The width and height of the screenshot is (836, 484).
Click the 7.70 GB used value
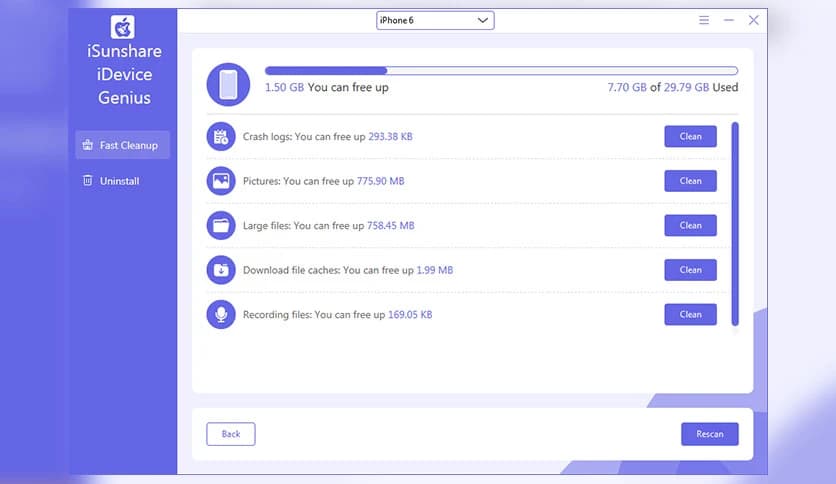[x=627, y=87]
